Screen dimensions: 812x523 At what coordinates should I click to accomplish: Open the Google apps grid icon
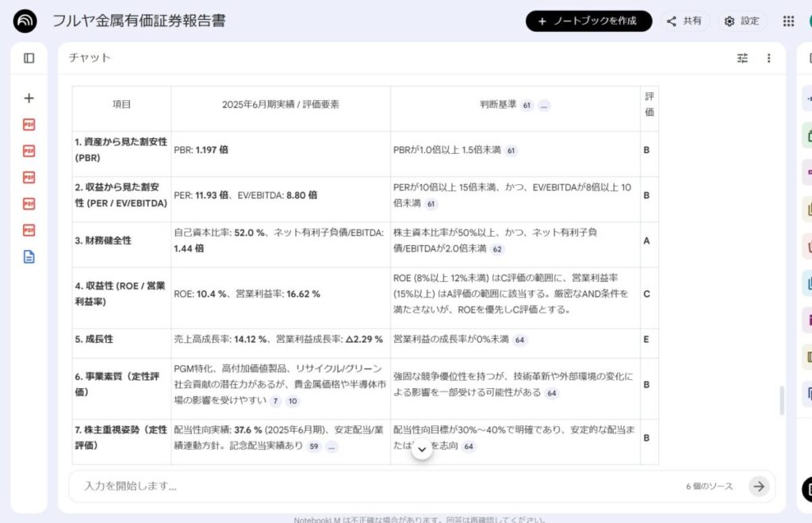tap(788, 21)
